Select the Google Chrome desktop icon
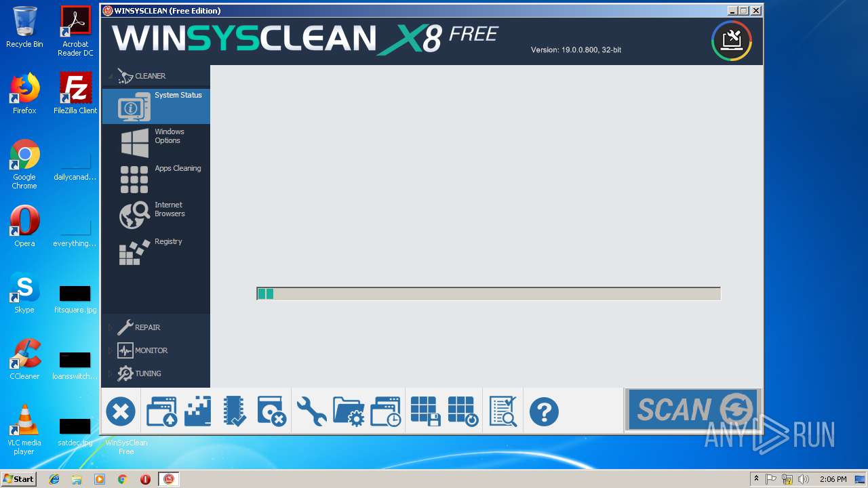The width and height of the screenshot is (868, 488). (24, 164)
